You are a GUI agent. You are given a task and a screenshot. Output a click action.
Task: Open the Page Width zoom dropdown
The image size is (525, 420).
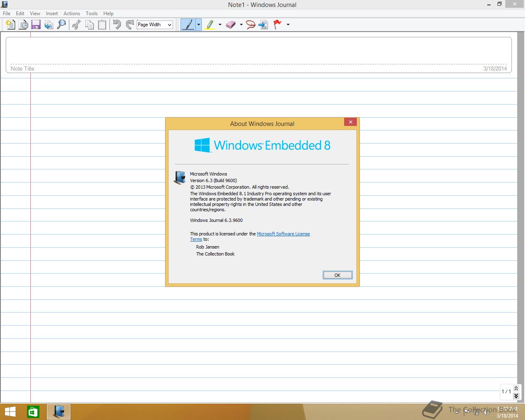(155, 25)
